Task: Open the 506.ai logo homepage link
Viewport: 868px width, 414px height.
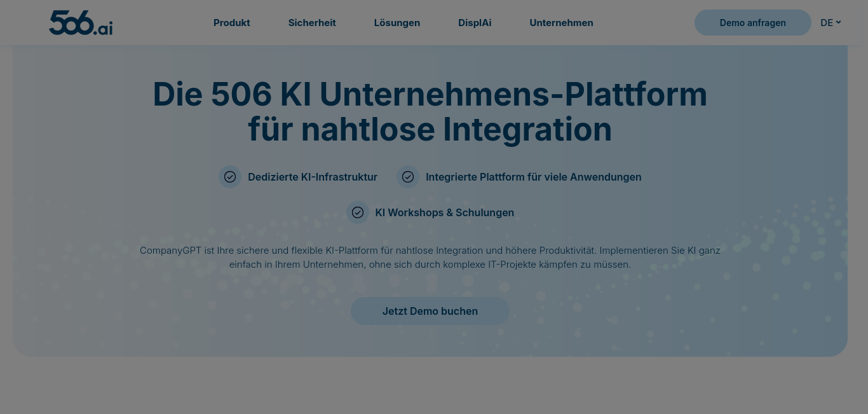Action: (x=81, y=23)
